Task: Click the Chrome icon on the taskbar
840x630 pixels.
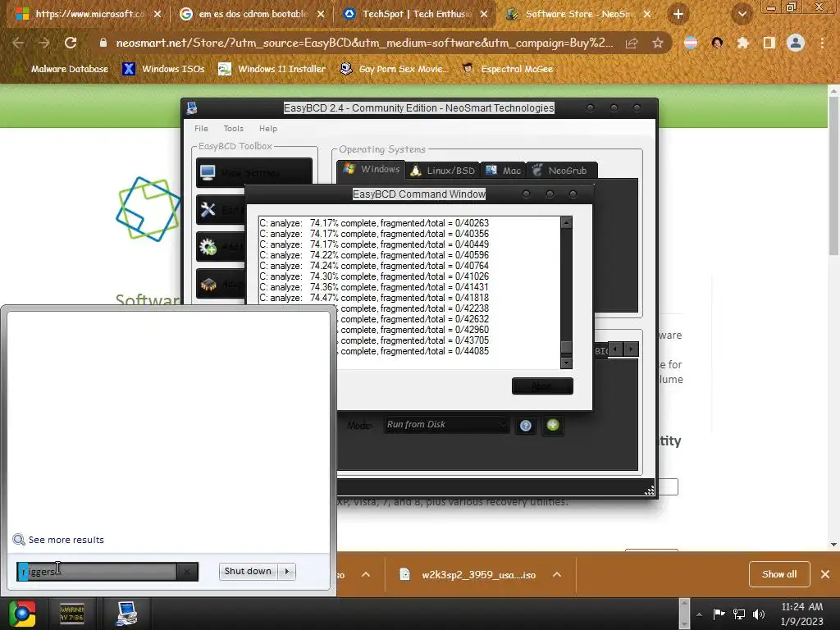Action: pyautogui.click(x=22, y=614)
